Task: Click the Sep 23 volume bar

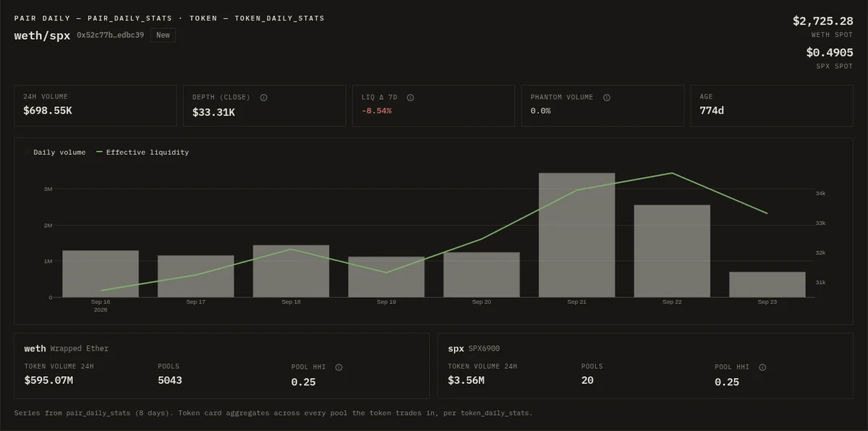Action: click(767, 285)
